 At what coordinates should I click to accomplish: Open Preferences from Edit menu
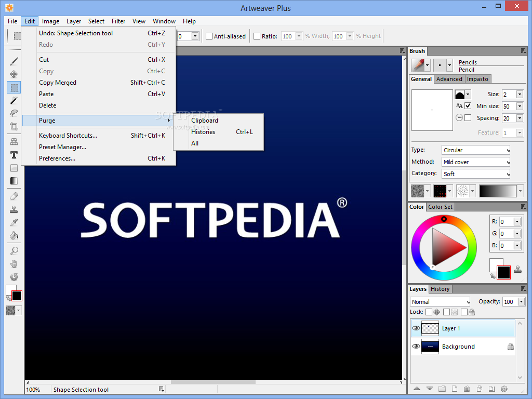[x=99, y=158]
